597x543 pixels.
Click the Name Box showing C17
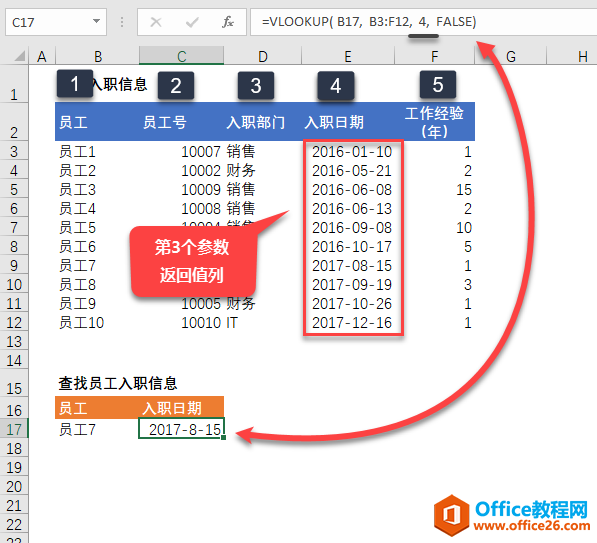point(56,22)
